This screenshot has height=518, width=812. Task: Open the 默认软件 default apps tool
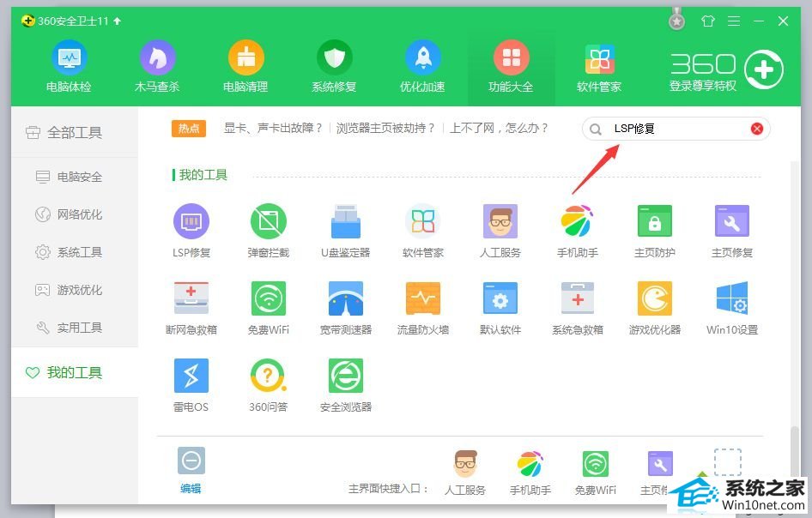pos(500,308)
